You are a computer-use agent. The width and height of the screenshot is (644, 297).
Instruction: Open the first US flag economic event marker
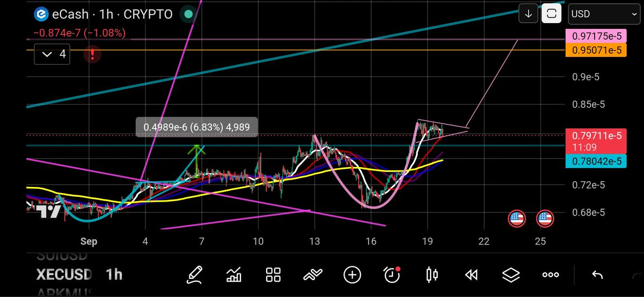pyautogui.click(x=516, y=218)
